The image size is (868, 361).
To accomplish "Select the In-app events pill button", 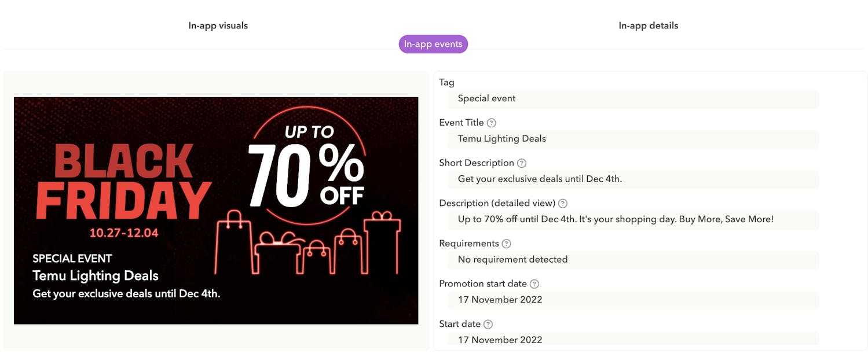I will pyautogui.click(x=433, y=44).
